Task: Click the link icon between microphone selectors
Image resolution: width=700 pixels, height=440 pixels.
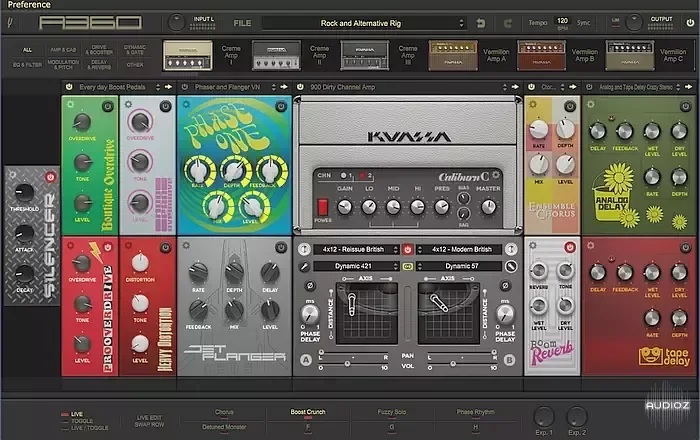Action: 408,266
